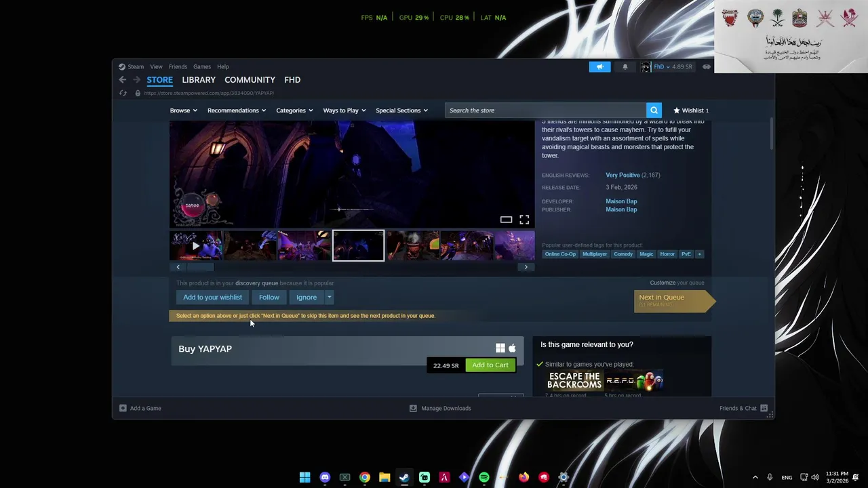Open developer Maison Bap link
The width and height of the screenshot is (868, 488).
point(621,201)
